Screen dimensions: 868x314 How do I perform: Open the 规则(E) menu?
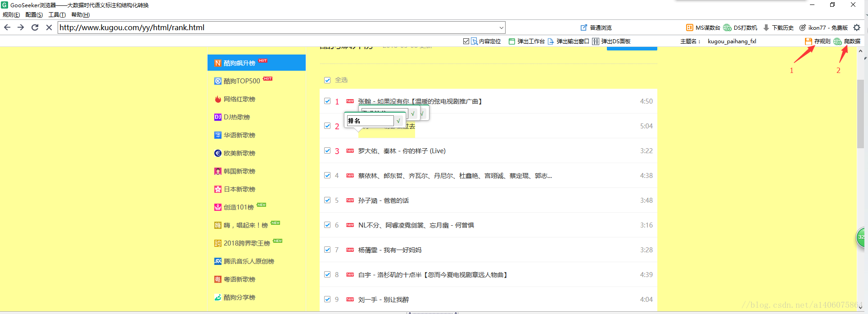(11, 15)
